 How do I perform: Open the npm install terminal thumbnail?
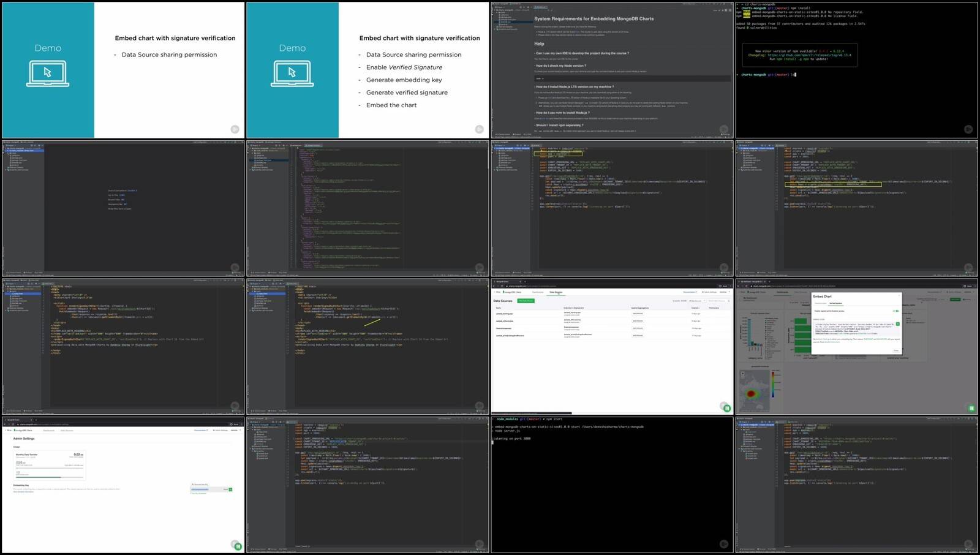point(858,69)
